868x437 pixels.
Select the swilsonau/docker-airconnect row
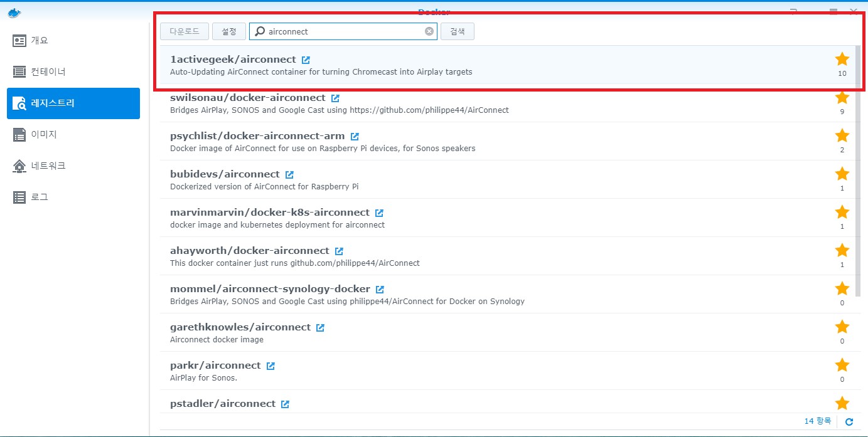pos(506,103)
